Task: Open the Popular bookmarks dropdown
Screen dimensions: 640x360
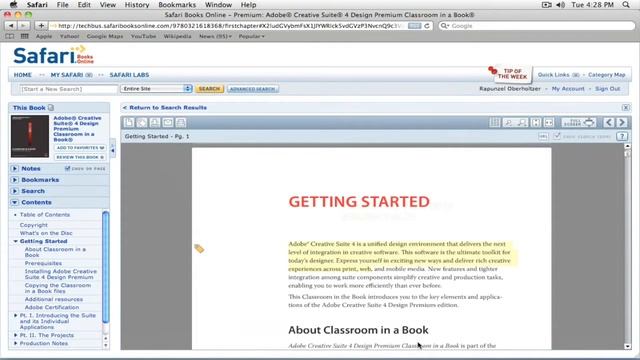Action: 251,36
